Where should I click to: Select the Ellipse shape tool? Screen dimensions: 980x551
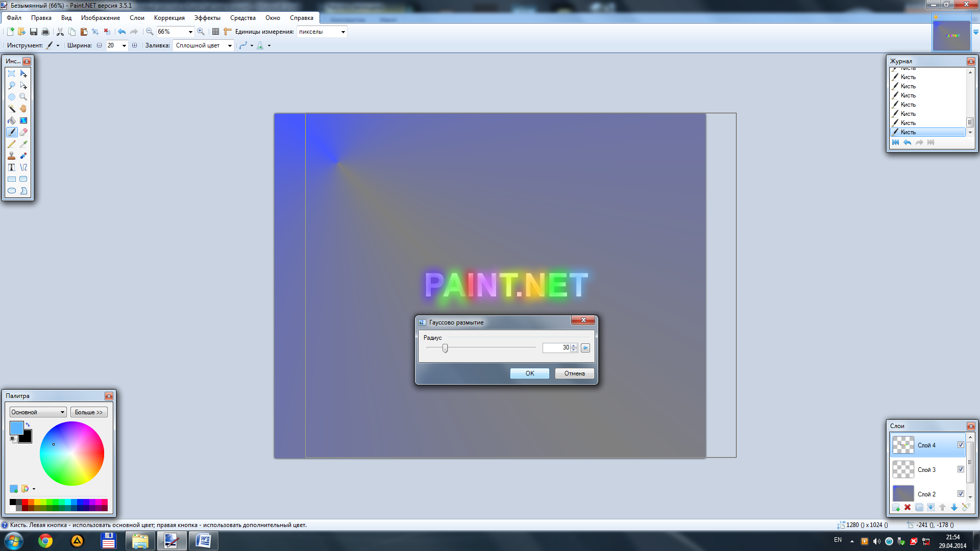[12, 191]
